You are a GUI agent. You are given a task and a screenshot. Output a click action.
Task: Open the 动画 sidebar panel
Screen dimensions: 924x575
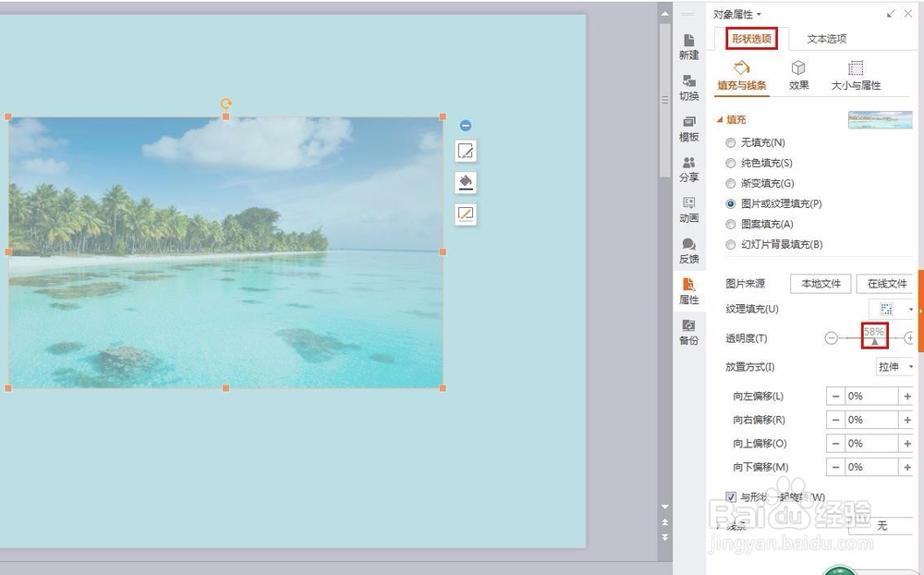click(x=688, y=210)
